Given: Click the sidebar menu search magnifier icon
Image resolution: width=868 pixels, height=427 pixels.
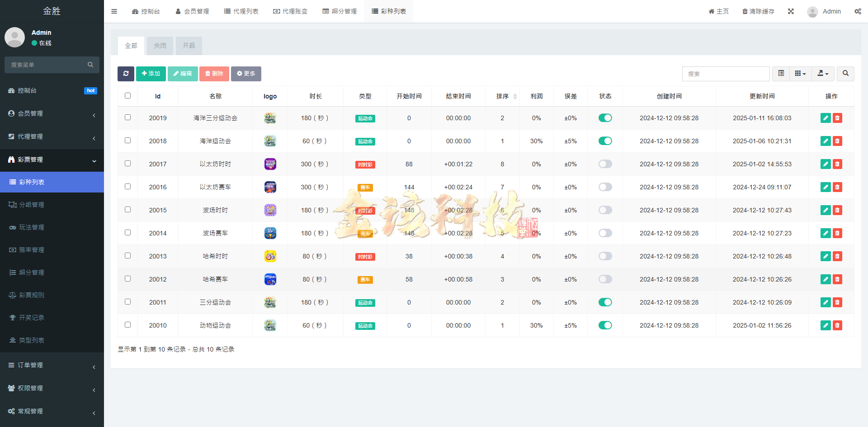Looking at the screenshot, I should (90, 65).
